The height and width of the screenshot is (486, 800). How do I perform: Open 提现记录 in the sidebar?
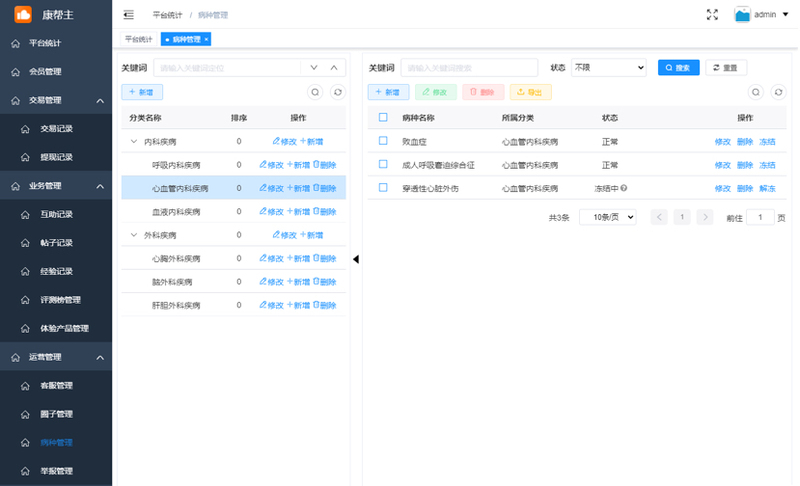click(56, 157)
